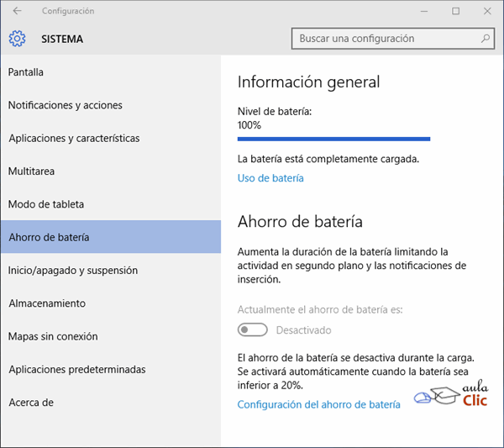The width and height of the screenshot is (504, 448).
Task: Open Aplicaciones y características
Action: click(x=74, y=138)
